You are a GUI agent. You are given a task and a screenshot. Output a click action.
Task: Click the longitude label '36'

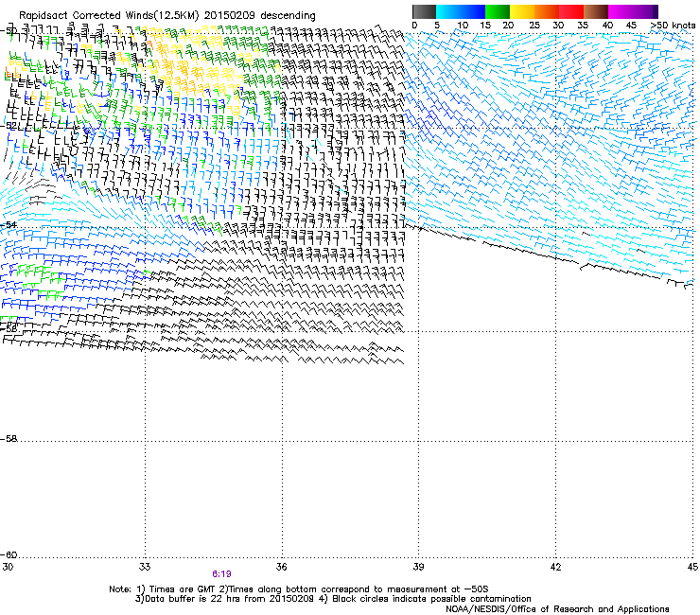click(281, 567)
